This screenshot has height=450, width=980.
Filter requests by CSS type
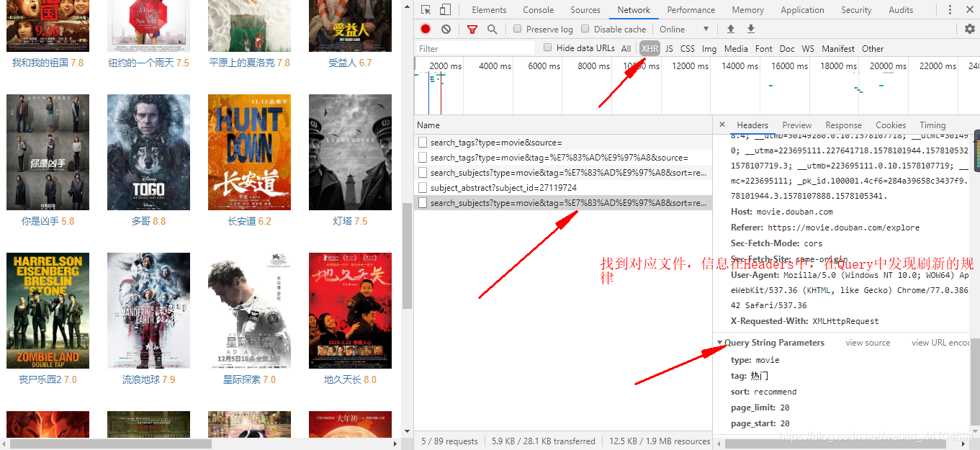(x=688, y=49)
